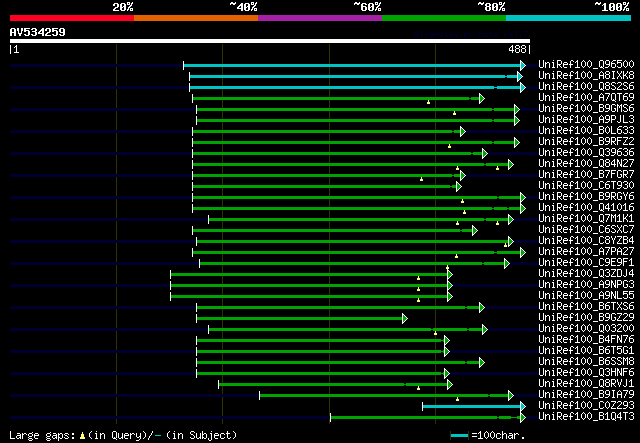640x443 pixels.
Task: Click the 488 end position label
Action: (x=517, y=49)
